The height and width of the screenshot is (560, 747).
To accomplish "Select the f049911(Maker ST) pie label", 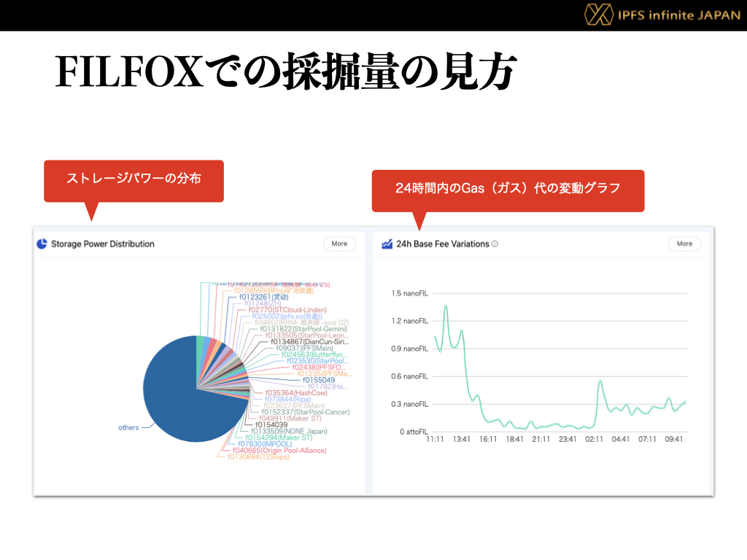I will pyautogui.click(x=290, y=419).
